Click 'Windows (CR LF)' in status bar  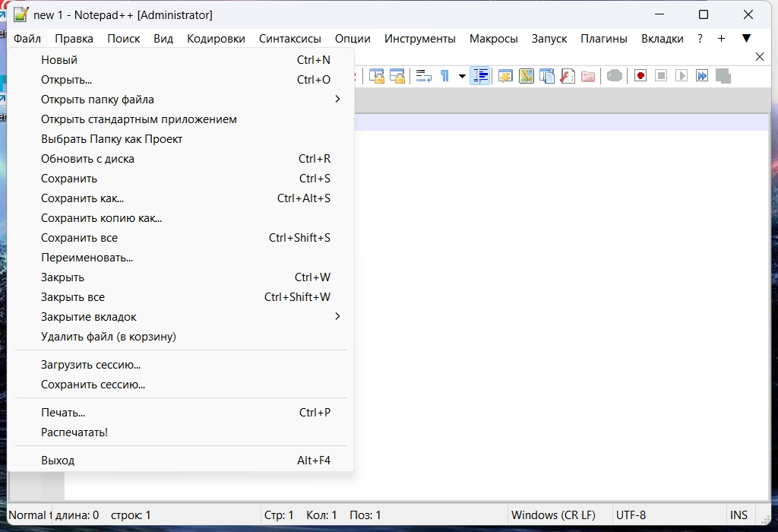point(559,515)
